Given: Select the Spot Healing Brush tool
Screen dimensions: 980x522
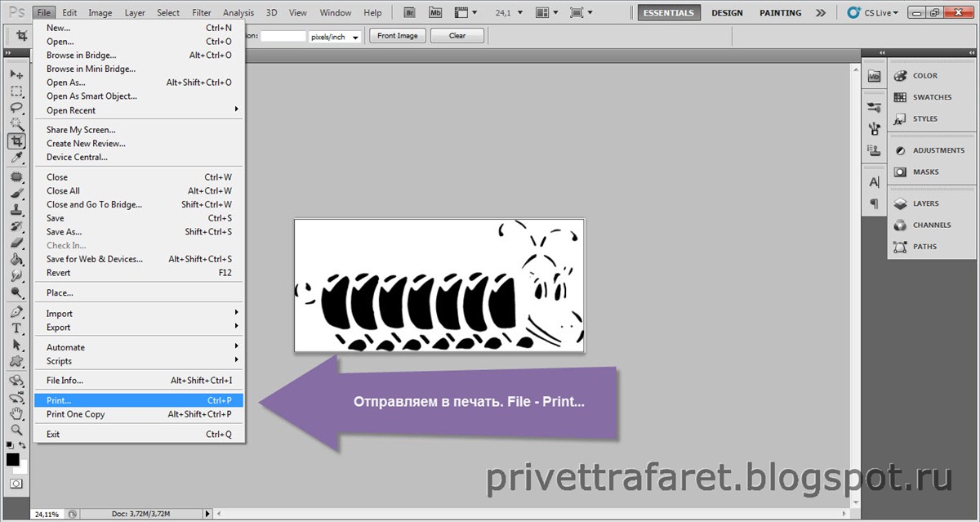Looking at the screenshot, I should (16, 176).
